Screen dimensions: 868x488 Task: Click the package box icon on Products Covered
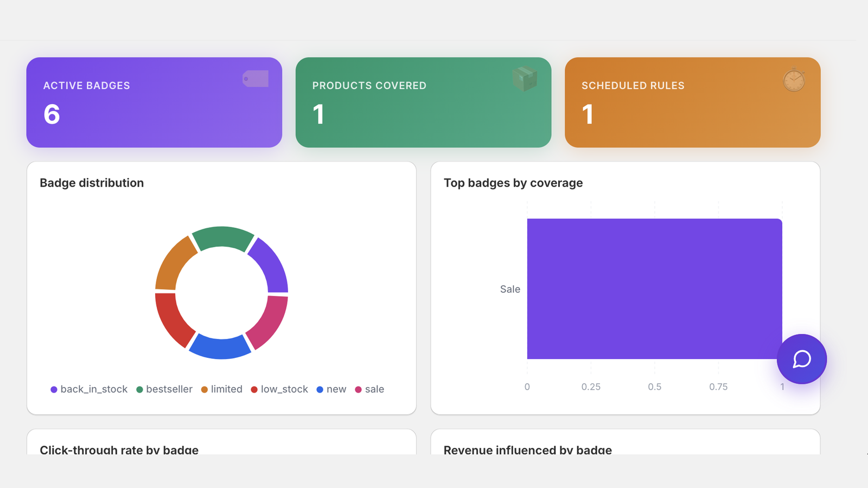(525, 79)
